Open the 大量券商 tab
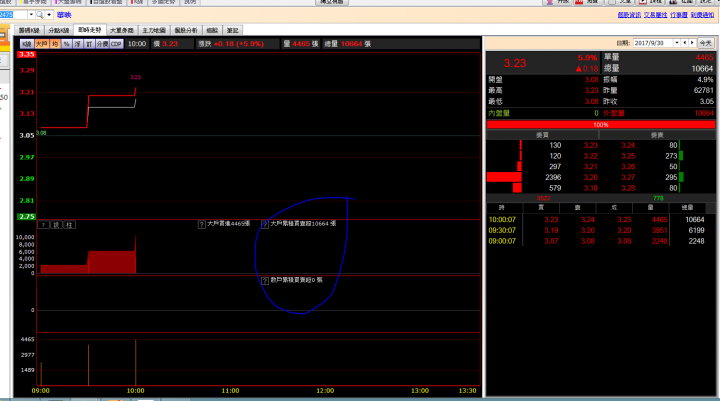 click(122, 30)
